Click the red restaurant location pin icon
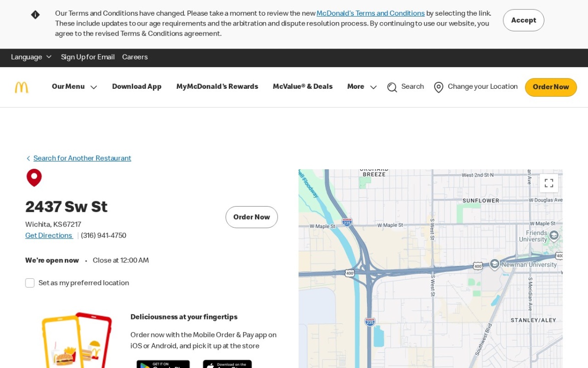Viewport: 588px width, 368px height. (34, 178)
